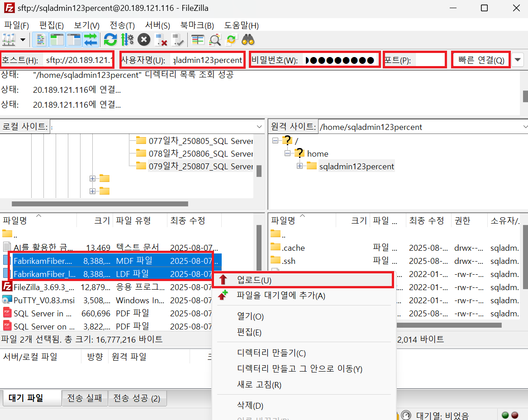Viewport: 528px width, 420px height.
Task: Click the 빠른 연결(Q) button
Action: point(481,60)
